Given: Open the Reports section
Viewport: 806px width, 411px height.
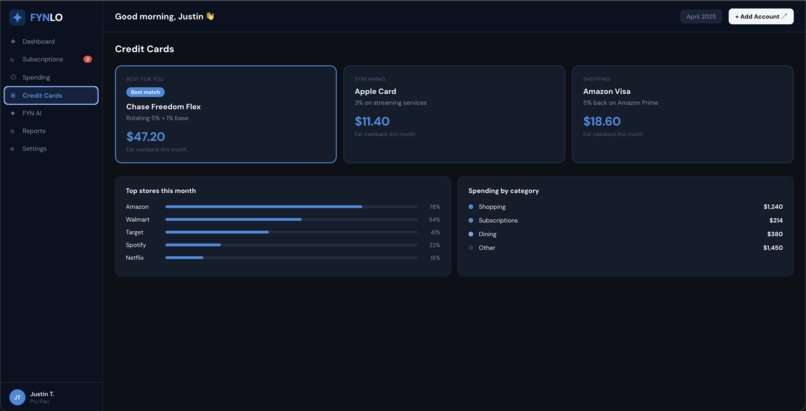Looking at the screenshot, I should coord(51,131).
